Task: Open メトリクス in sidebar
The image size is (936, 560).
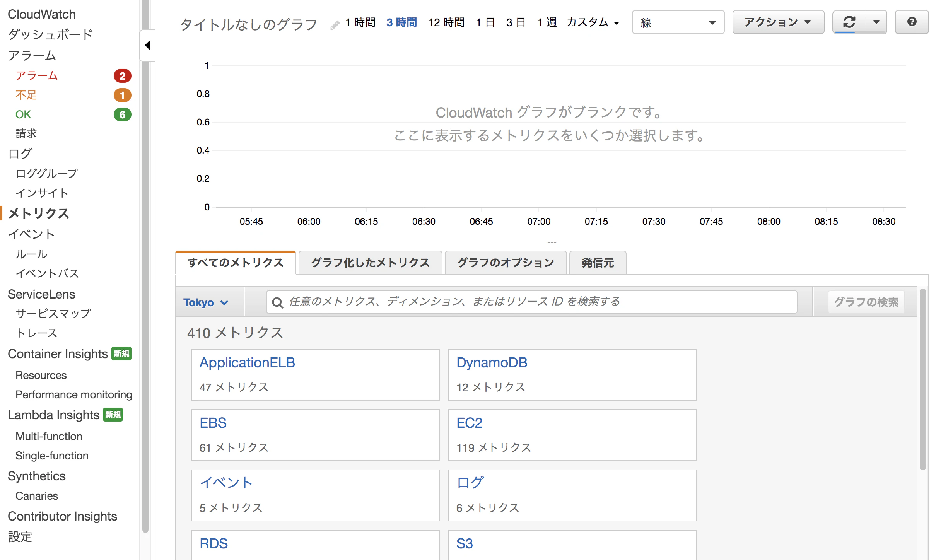Action: pyautogui.click(x=39, y=213)
